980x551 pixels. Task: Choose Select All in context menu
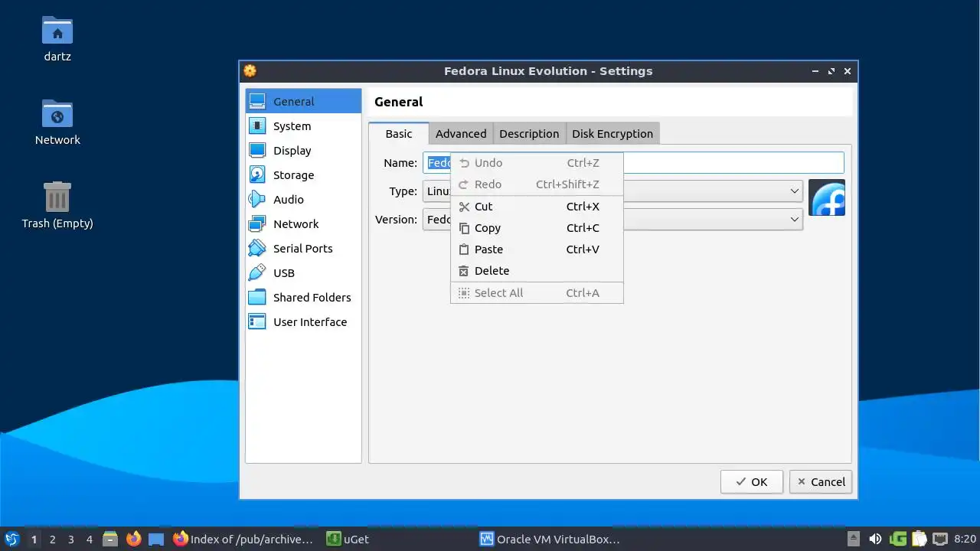(537, 293)
